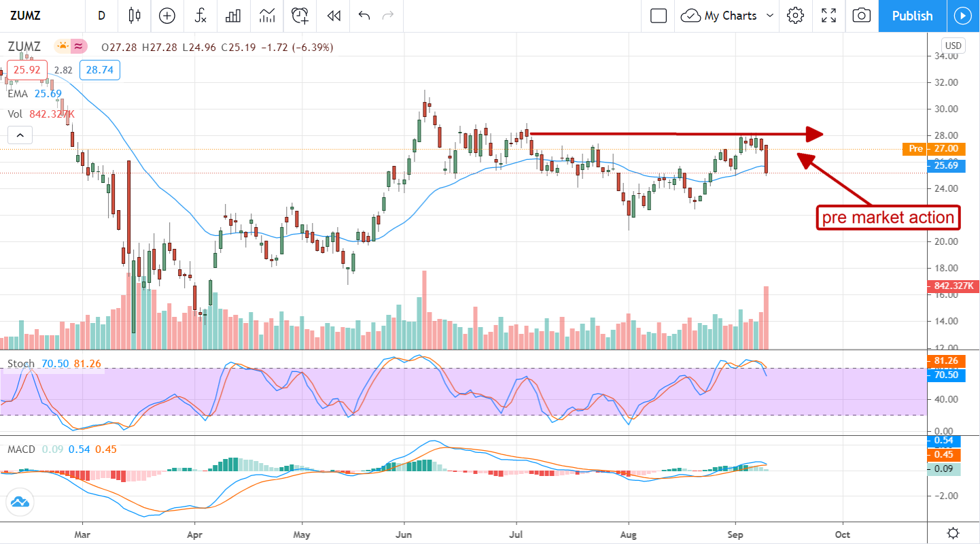The image size is (980, 544).
Task: Open the D timeframe interval dropdown
Action: click(x=101, y=16)
